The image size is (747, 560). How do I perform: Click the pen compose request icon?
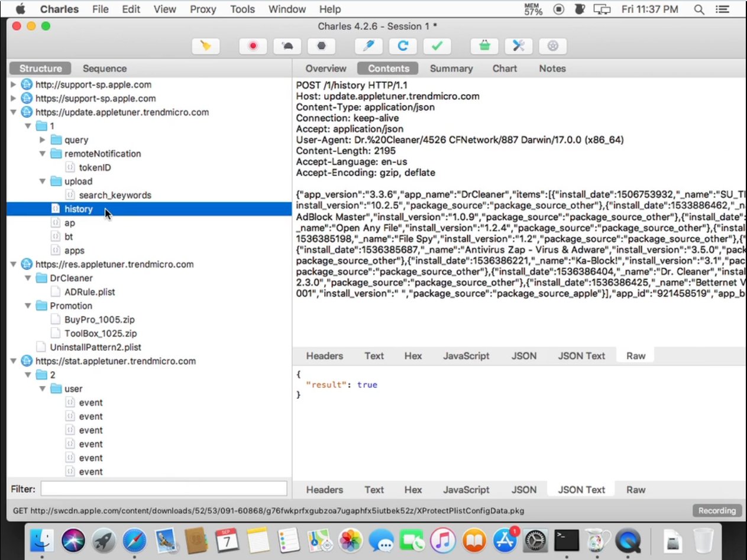click(368, 46)
